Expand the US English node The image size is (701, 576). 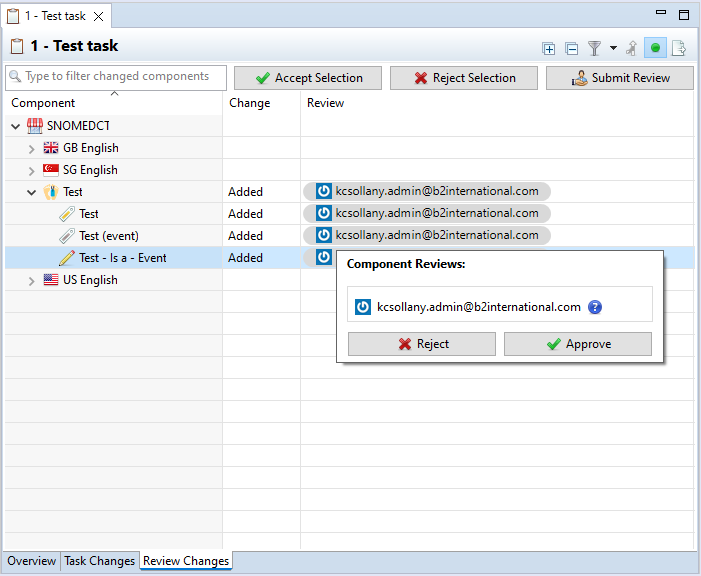point(32,281)
